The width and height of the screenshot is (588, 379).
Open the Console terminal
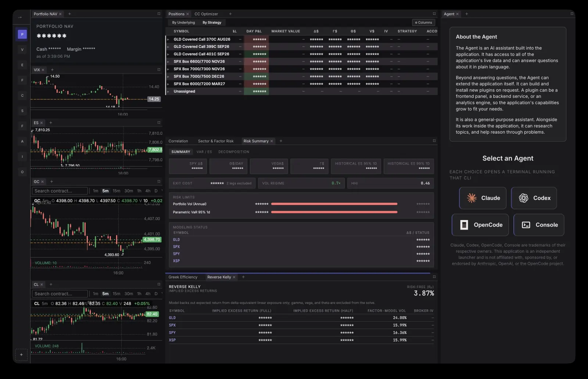[539, 225]
